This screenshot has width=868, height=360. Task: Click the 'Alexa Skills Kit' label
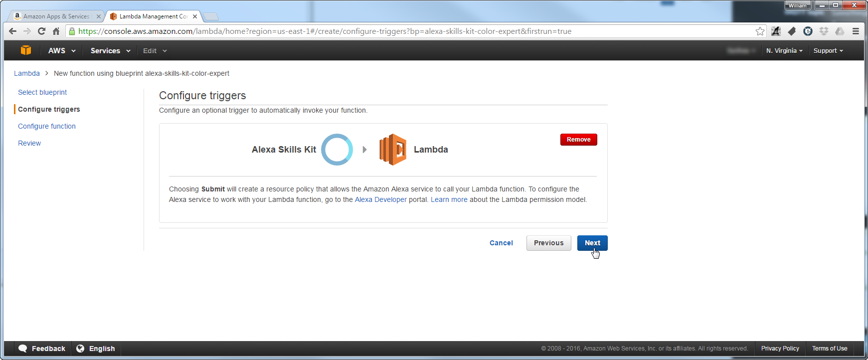tap(284, 150)
